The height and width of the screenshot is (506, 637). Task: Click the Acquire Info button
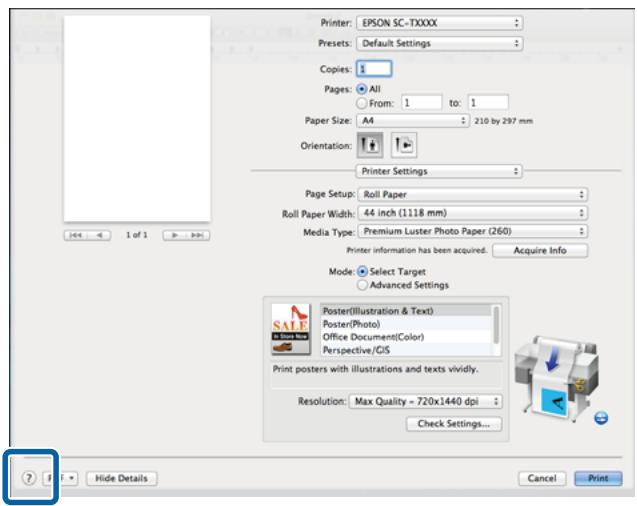pos(540,251)
